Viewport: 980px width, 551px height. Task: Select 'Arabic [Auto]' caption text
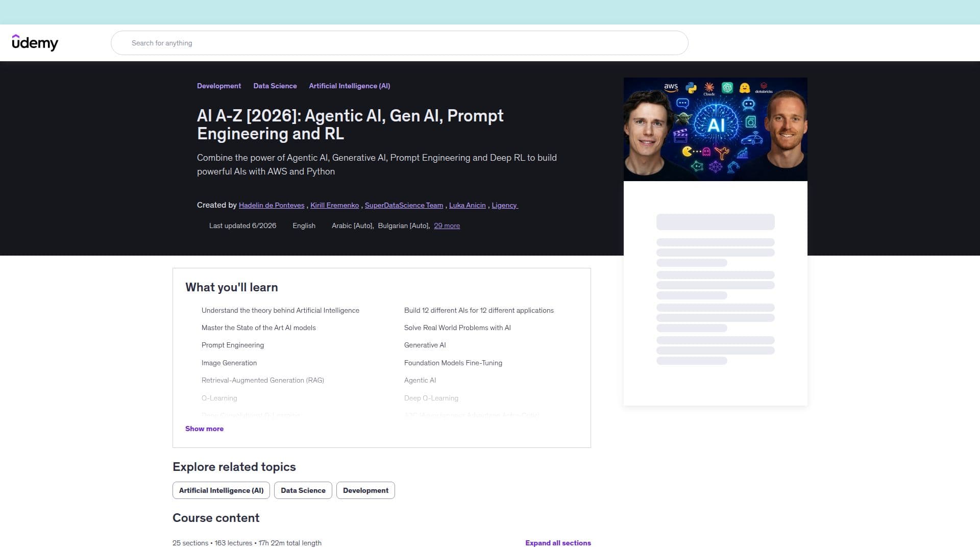tap(353, 226)
